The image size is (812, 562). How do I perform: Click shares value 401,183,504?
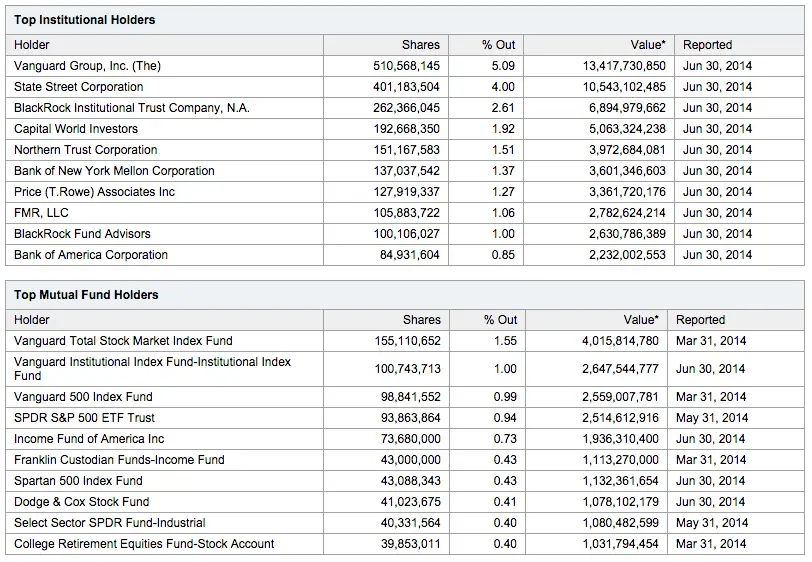407,87
